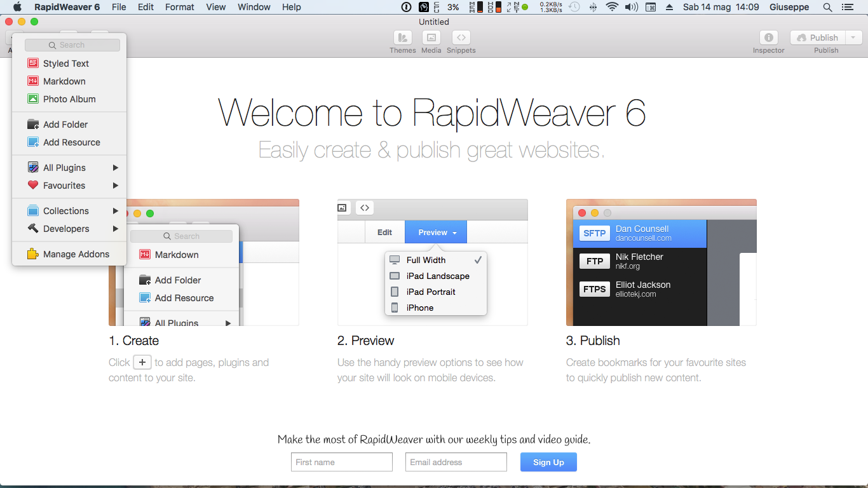The image size is (868, 488).
Task: Expand the All Plugins submenu arrow below Add Resource
Action: [x=116, y=168]
